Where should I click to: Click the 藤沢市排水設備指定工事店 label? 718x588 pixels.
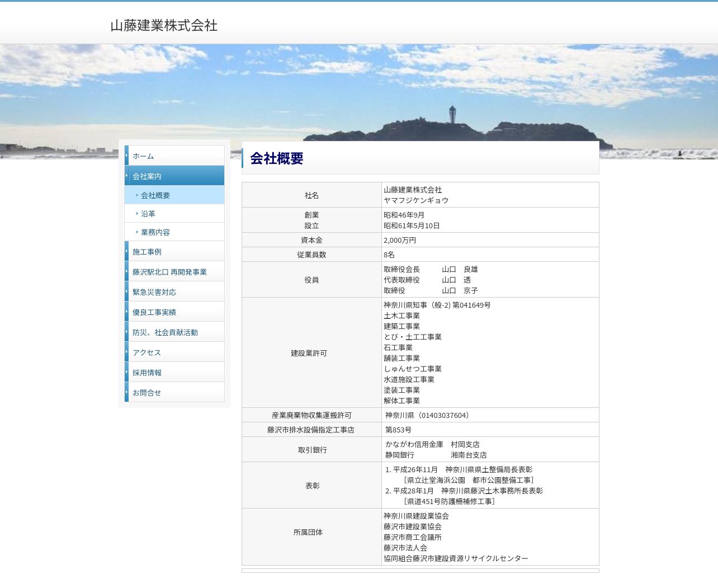point(311,430)
